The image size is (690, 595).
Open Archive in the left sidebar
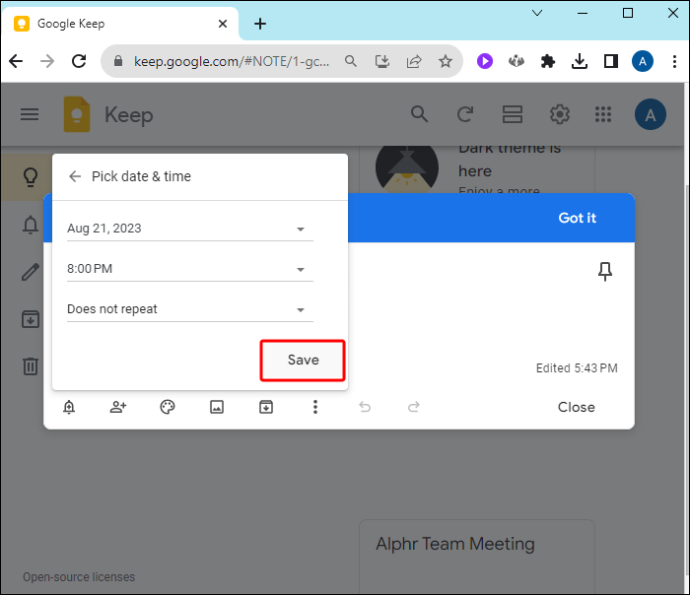tap(30, 319)
